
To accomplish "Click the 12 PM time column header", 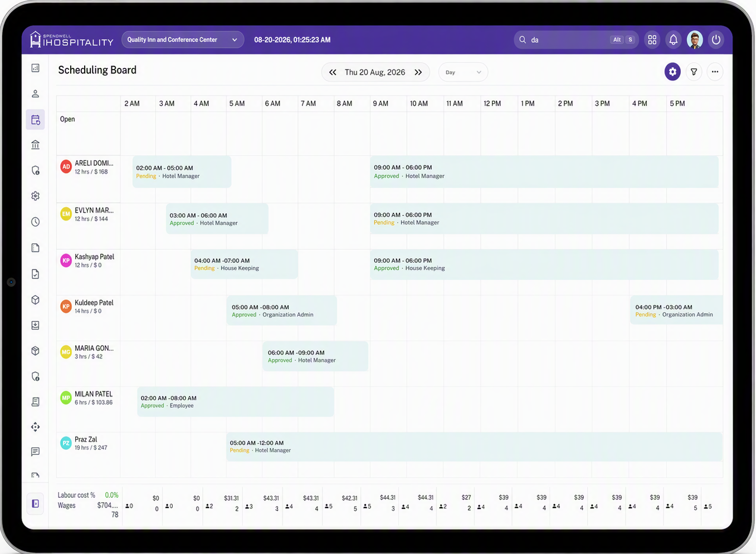I will pyautogui.click(x=492, y=104).
